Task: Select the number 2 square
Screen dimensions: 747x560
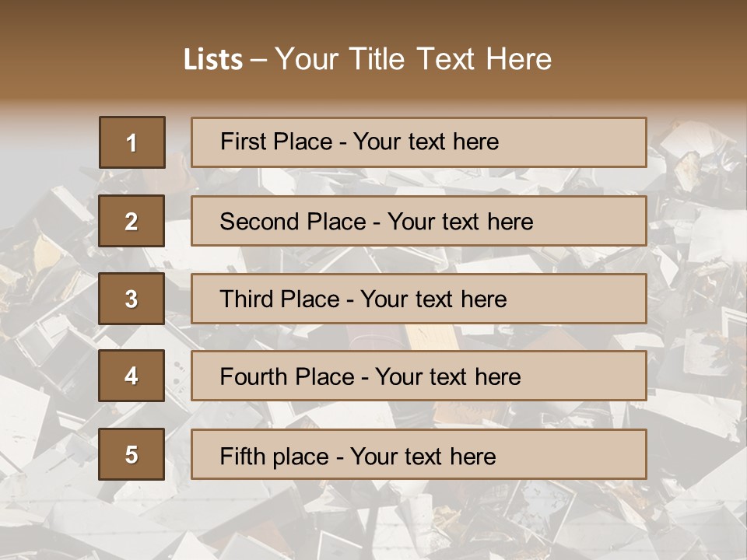Action: (x=132, y=221)
